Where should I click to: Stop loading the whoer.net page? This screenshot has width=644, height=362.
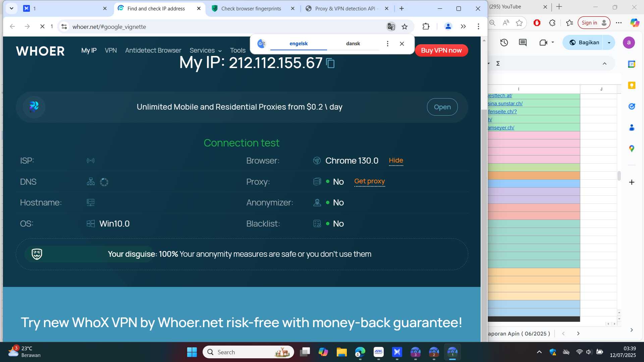(x=42, y=26)
